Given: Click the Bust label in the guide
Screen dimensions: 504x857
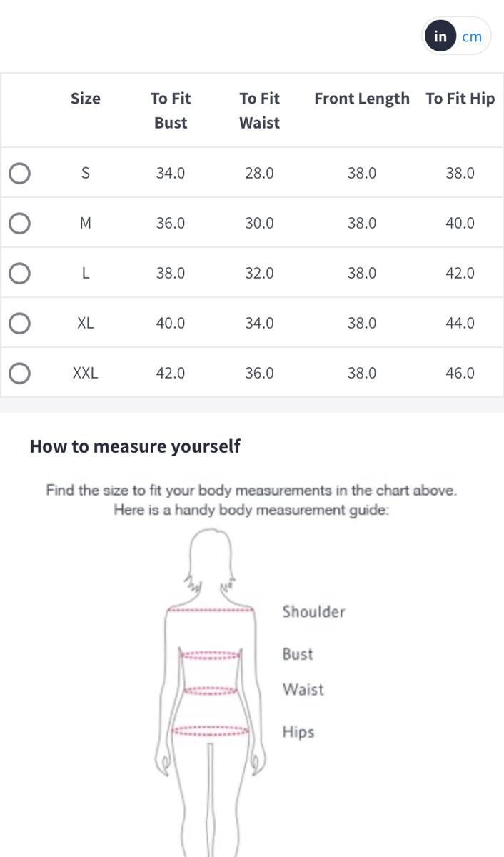Looking at the screenshot, I should point(298,654).
